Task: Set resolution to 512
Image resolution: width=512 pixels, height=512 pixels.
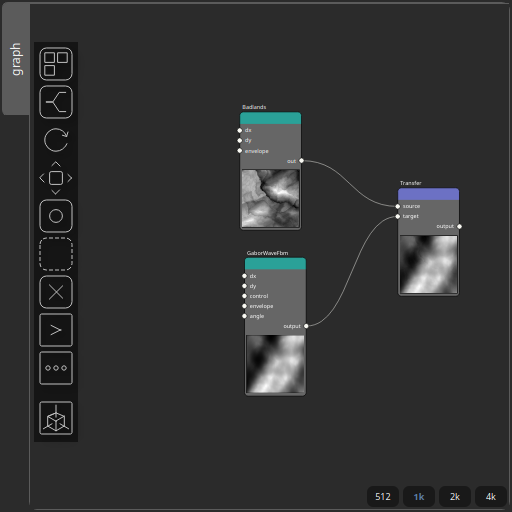Action: pyautogui.click(x=383, y=497)
